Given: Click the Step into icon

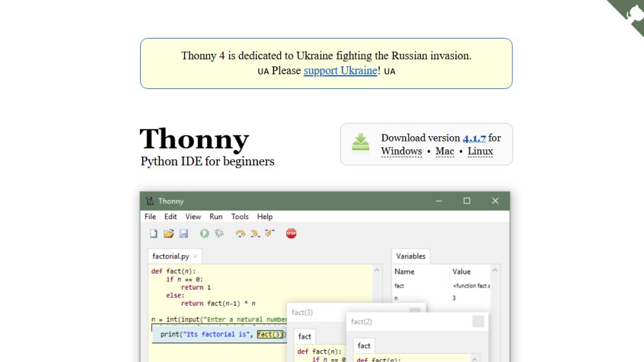Looking at the screenshot, I should tap(255, 233).
